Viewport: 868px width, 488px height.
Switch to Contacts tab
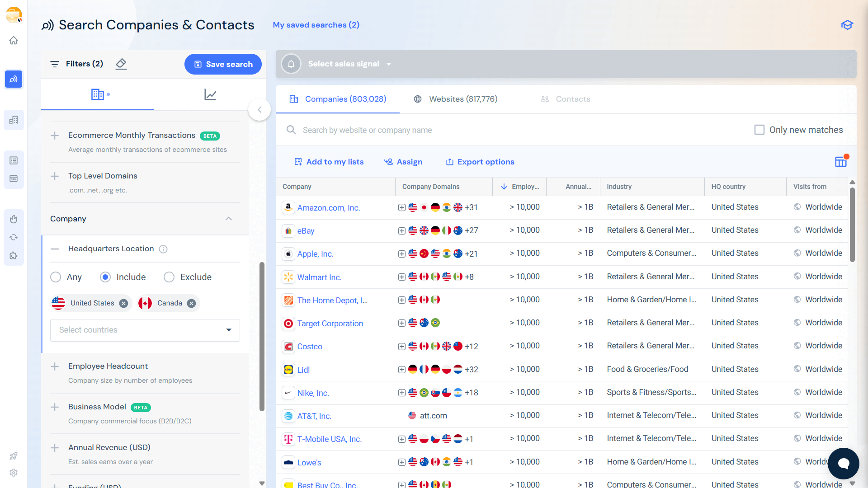point(565,99)
